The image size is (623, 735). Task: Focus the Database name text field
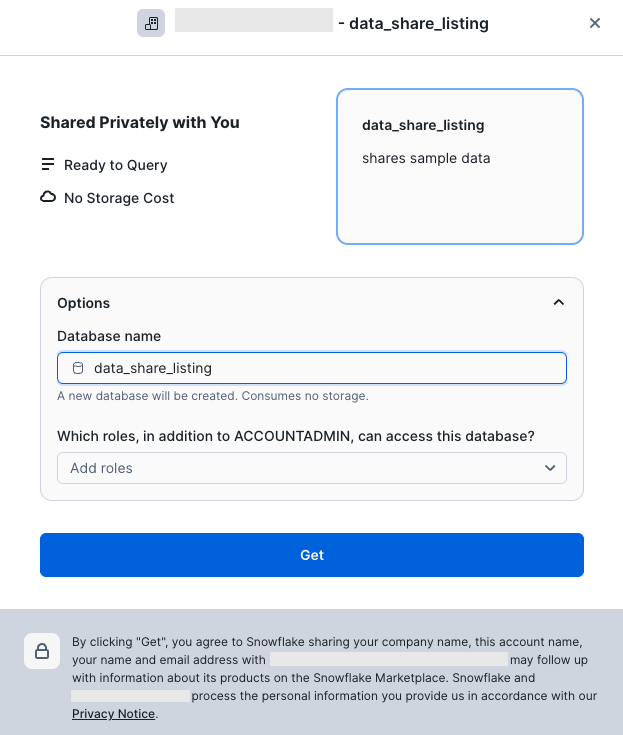coord(320,368)
